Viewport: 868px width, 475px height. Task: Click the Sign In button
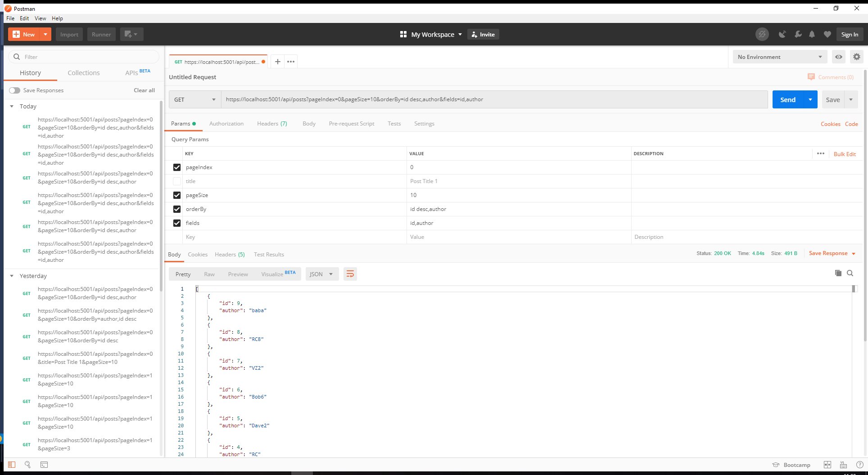[850, 34]
